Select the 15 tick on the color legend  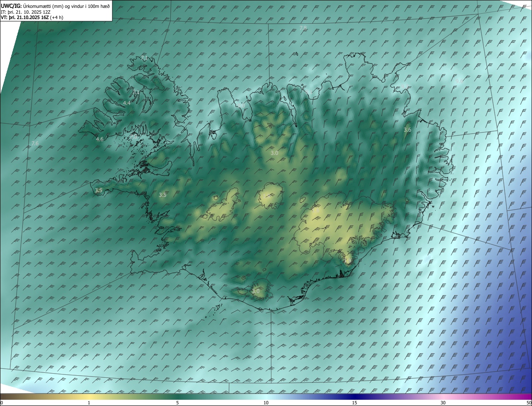355,403
